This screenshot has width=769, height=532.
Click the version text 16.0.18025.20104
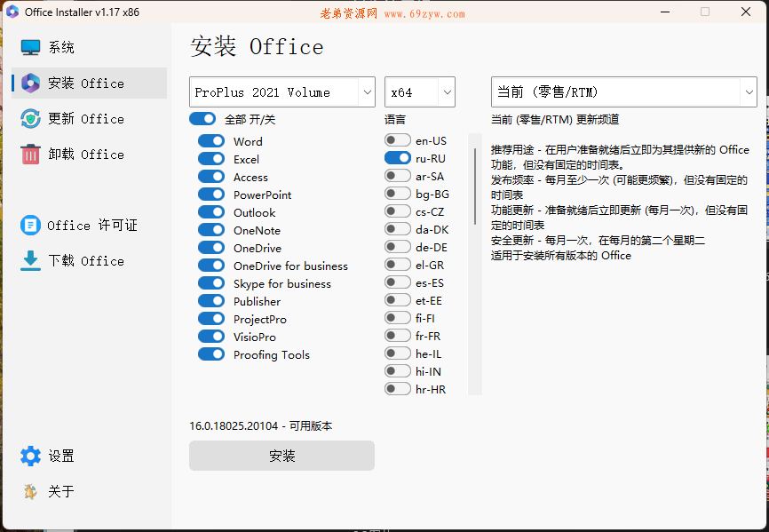tap(234, 426)
